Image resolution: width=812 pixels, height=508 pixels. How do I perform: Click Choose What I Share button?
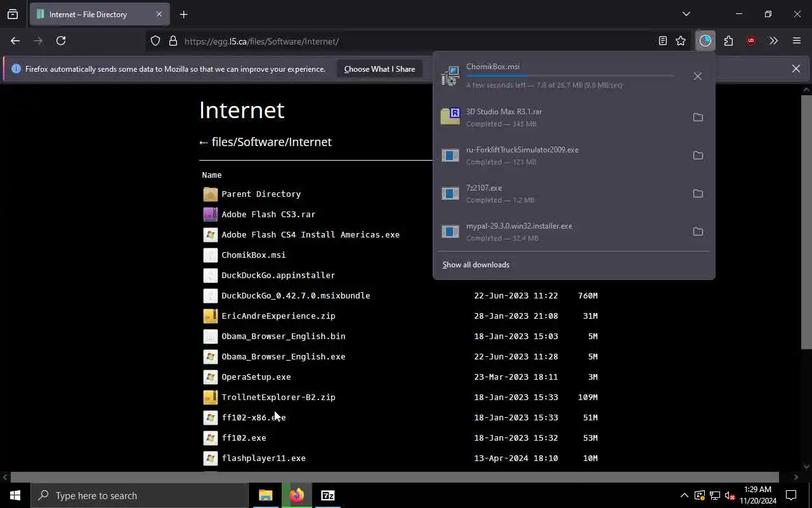(379, 69)
